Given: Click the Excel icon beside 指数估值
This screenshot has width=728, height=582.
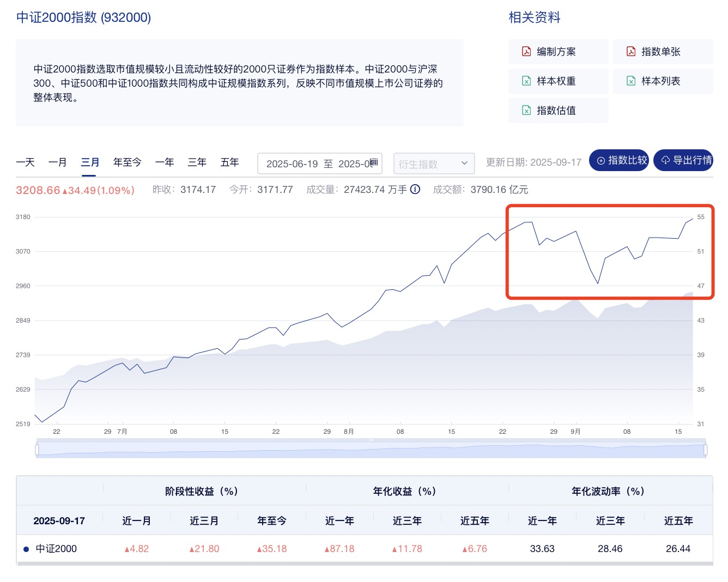Looking at the screenshot, I should pos(526,111).
